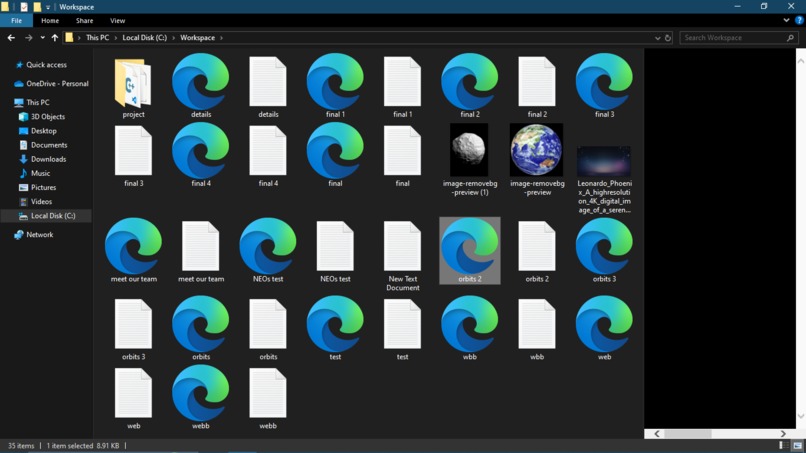The image size is (806, 453).
Task: Select the webb text document
Action: click(268, 393)
